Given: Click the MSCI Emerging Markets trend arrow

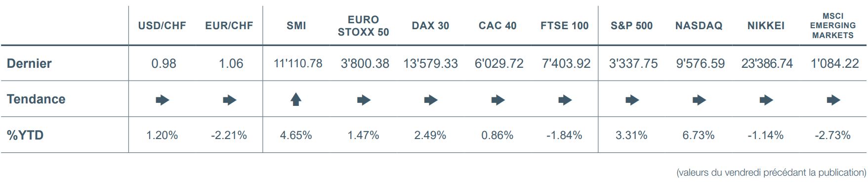Looking at the screenshot, I should pyautogui.click(x=833, y=100).
